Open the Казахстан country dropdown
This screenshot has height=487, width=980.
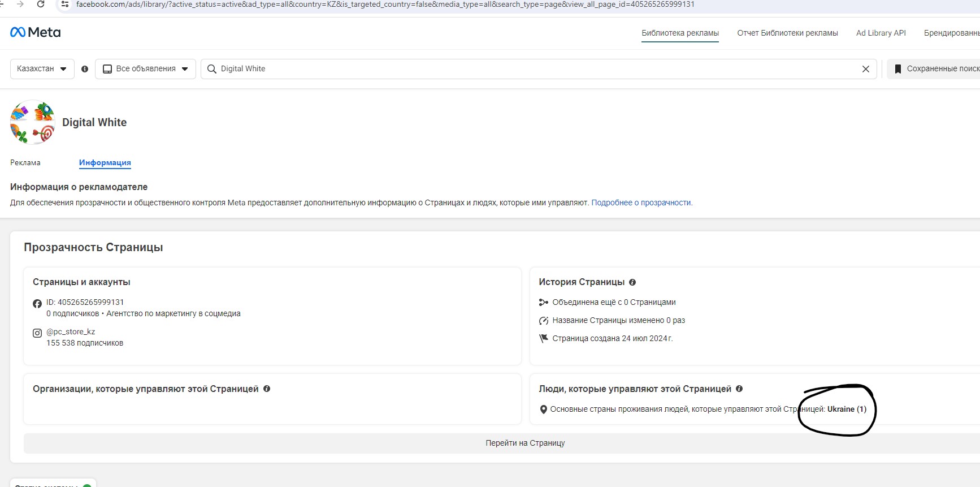pos(42,69)
